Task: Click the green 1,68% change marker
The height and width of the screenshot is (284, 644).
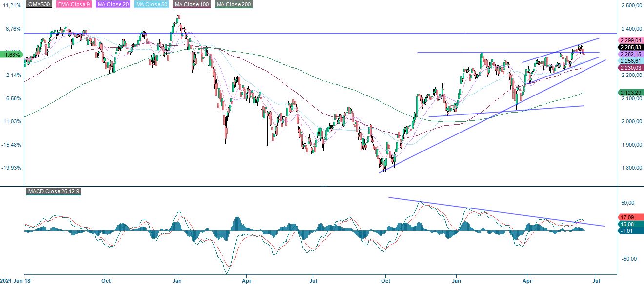Action: (12, 55)
